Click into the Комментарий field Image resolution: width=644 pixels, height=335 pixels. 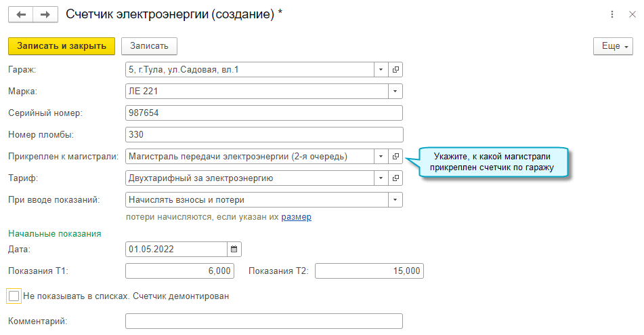(x=264, y=321)
